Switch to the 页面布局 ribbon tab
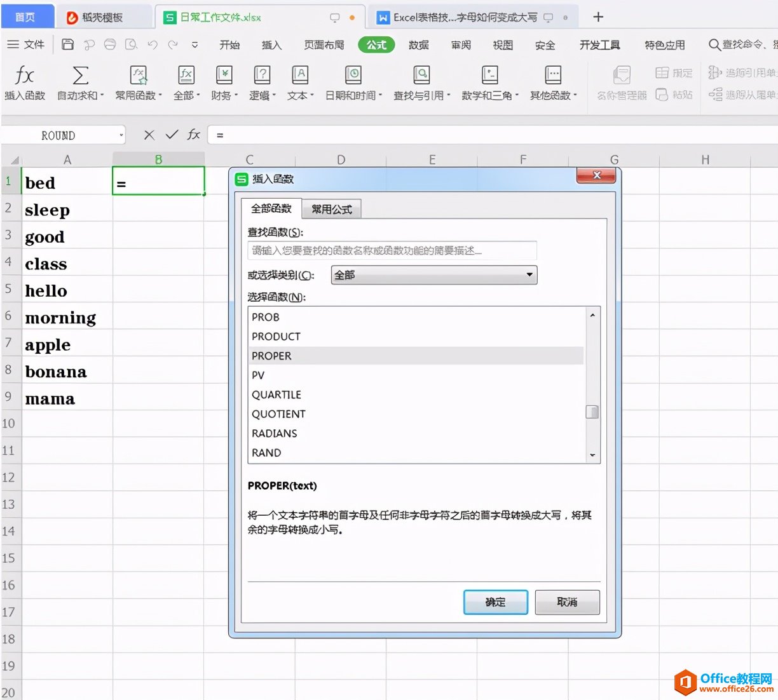778x700 pixels. 324,45
